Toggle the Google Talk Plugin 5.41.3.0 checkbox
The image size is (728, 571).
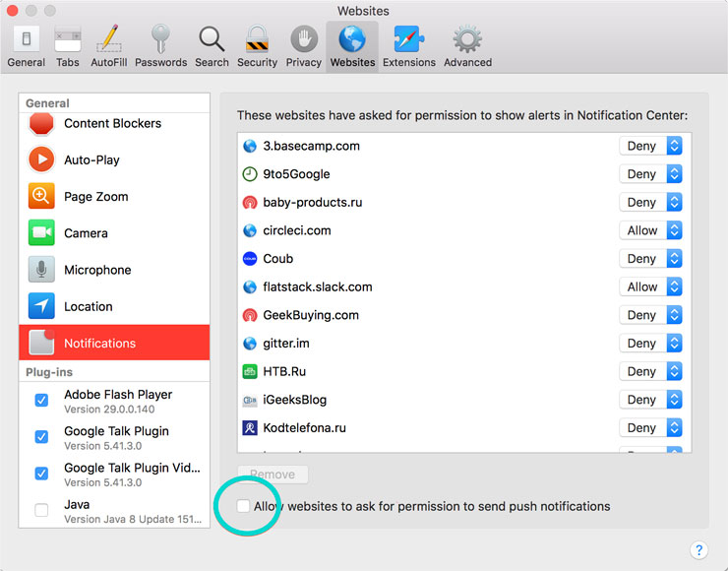pos(41,437)
